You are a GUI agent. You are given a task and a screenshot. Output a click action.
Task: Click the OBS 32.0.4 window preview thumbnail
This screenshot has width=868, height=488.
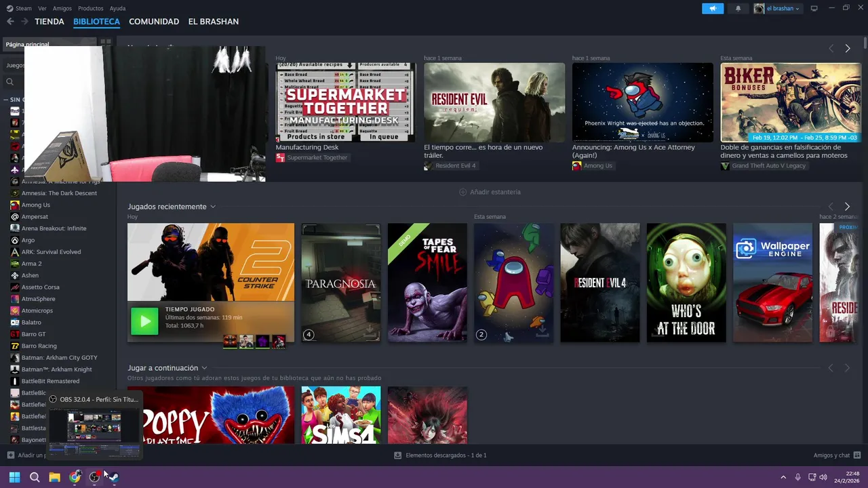[94, 432]
